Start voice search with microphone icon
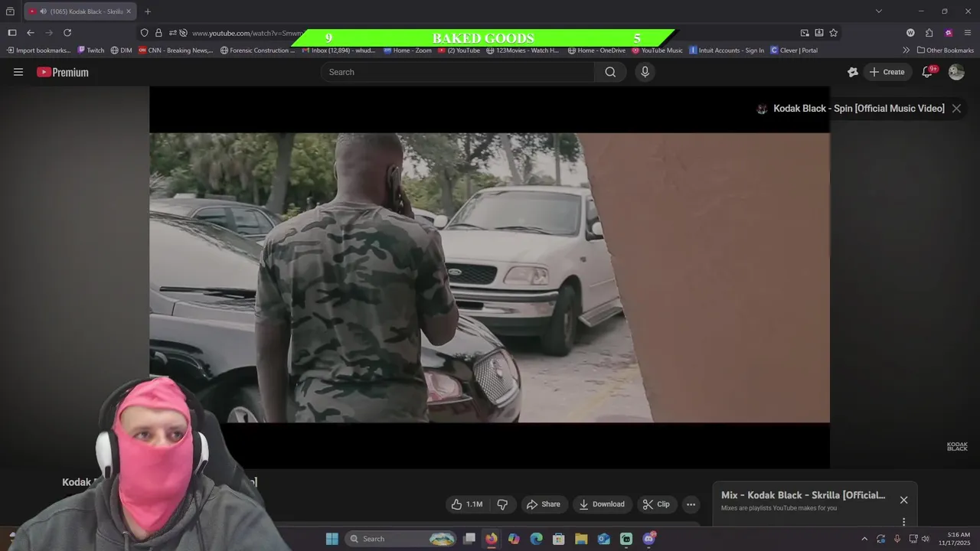Screen dimensions: 980x551 (645, 72)
